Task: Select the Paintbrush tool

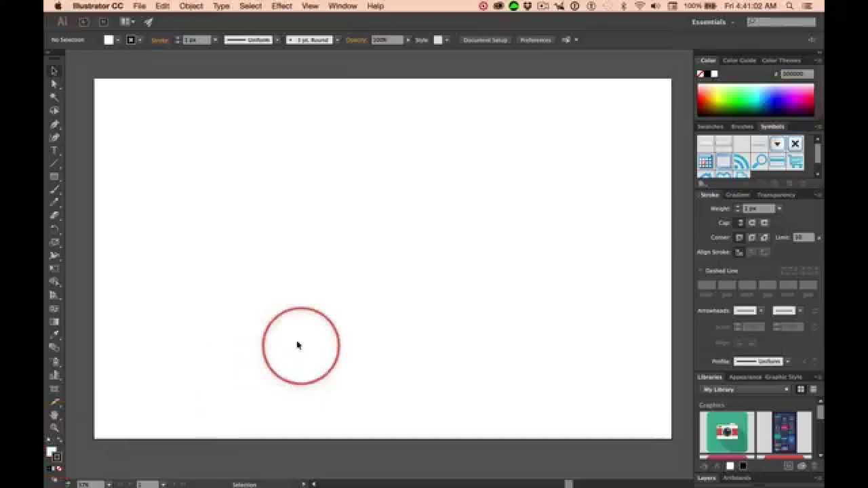Action: pos(54,190)
